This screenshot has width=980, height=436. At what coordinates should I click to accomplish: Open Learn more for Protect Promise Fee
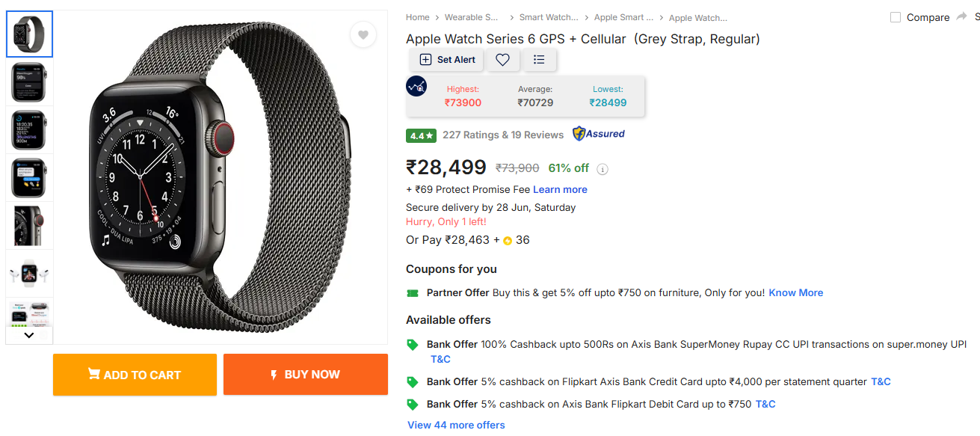point(560,189)
